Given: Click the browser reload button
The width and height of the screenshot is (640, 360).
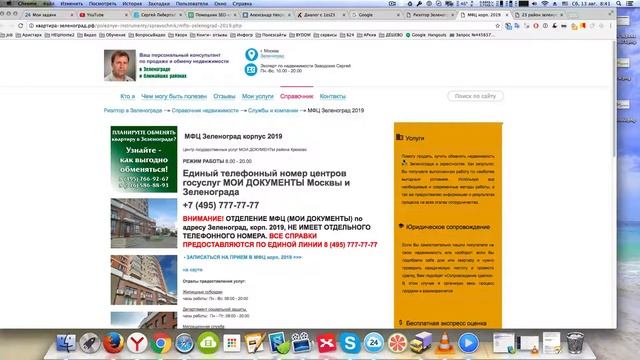Looking at the screenshot, I should (20, 25).
